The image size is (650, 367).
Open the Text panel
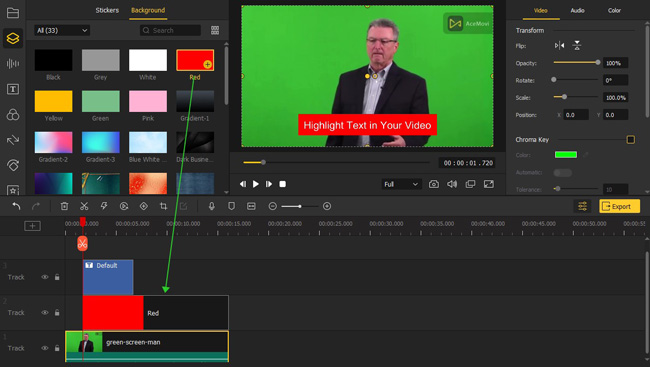[x=13, y=89]
